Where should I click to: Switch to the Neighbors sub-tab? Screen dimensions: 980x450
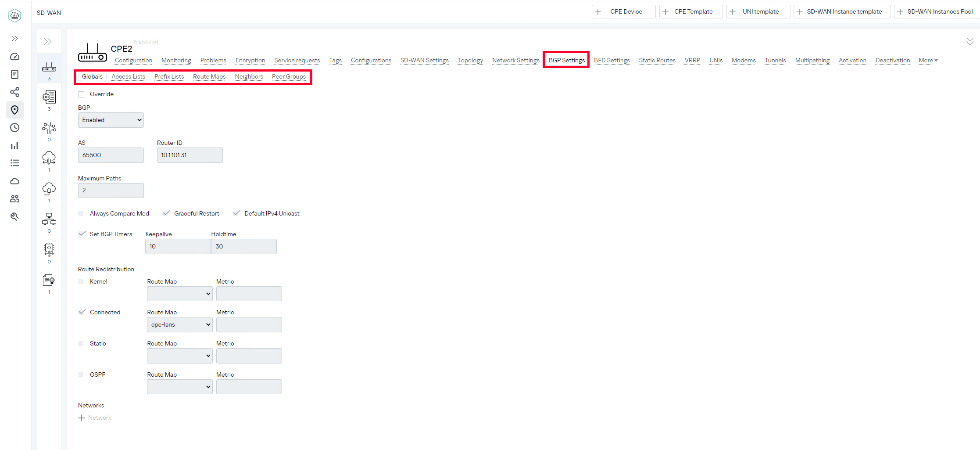coord(249,77)
